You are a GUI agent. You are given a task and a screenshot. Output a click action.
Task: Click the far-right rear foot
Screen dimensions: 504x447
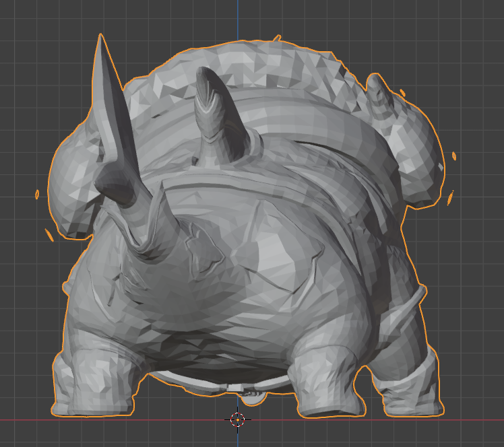(x=412, y=390)
